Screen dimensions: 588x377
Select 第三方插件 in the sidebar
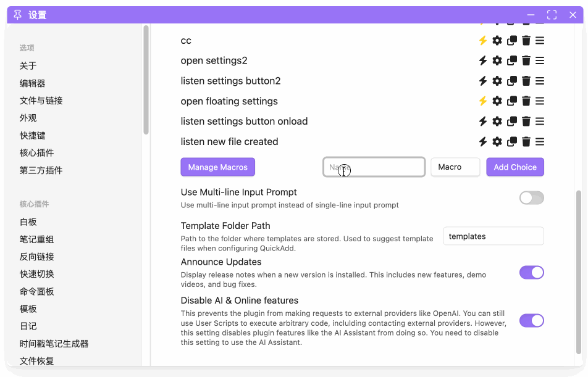coord(41,170)
